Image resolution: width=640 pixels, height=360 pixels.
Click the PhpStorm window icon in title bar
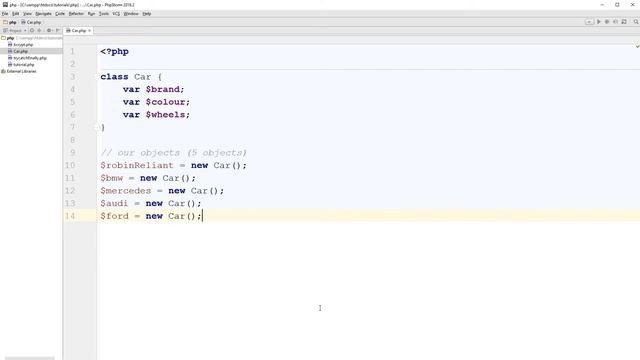5,4
